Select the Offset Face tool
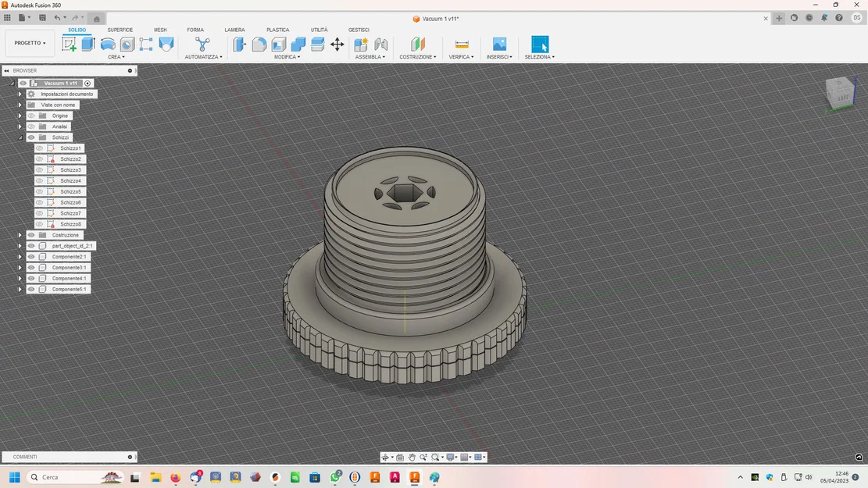Screen dimensions: 868x488 point(318,45)
